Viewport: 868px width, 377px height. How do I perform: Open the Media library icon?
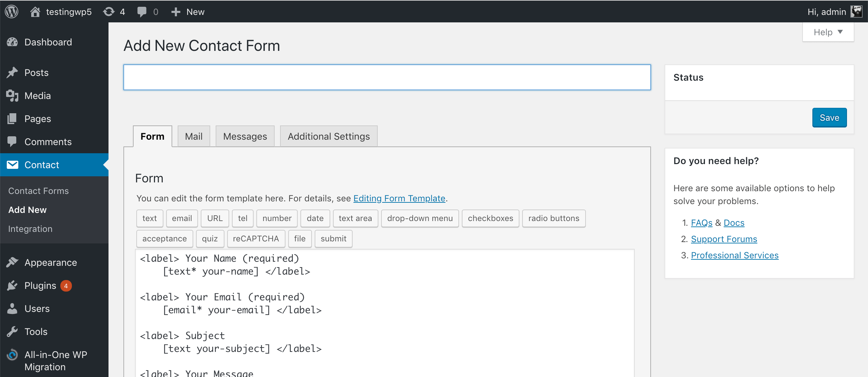pyautogui.click(x=12, y=95)
